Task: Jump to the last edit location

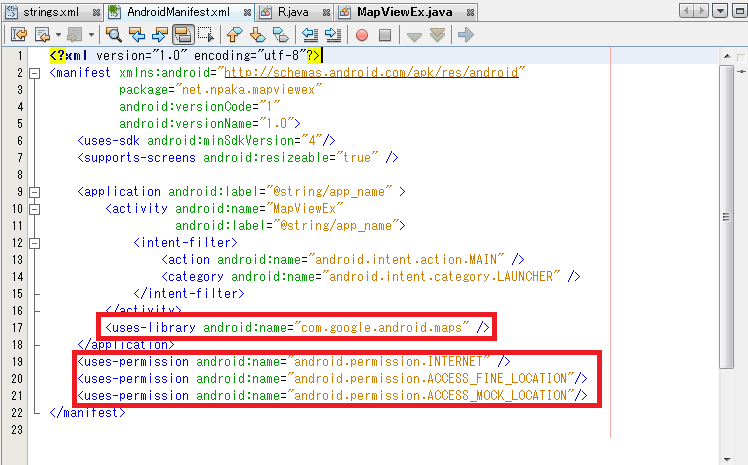Action: click(x=19, y=34)
